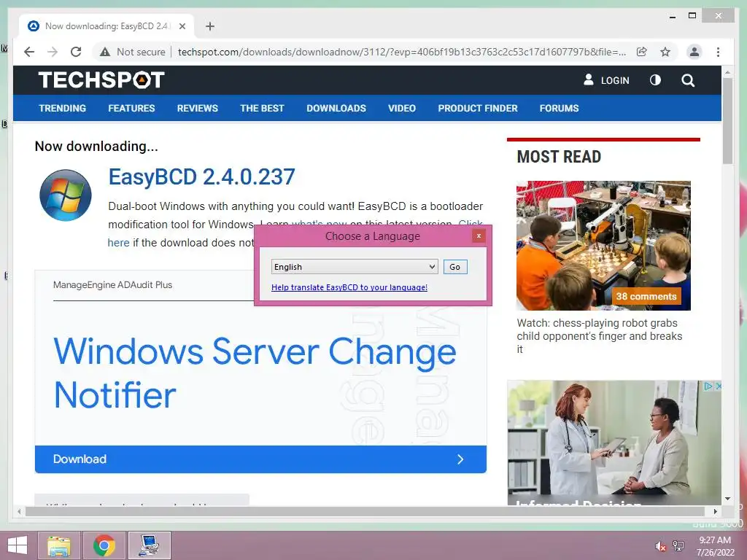The width and height of the screenshot is (747, 560).
Task: Go back using the browser back arrow
Action: tap(29, 52)
